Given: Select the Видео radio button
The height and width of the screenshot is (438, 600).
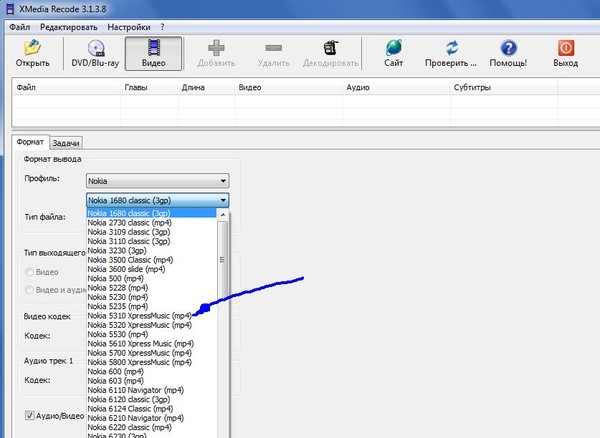Looking at the screenshot, I should [29, 272].
